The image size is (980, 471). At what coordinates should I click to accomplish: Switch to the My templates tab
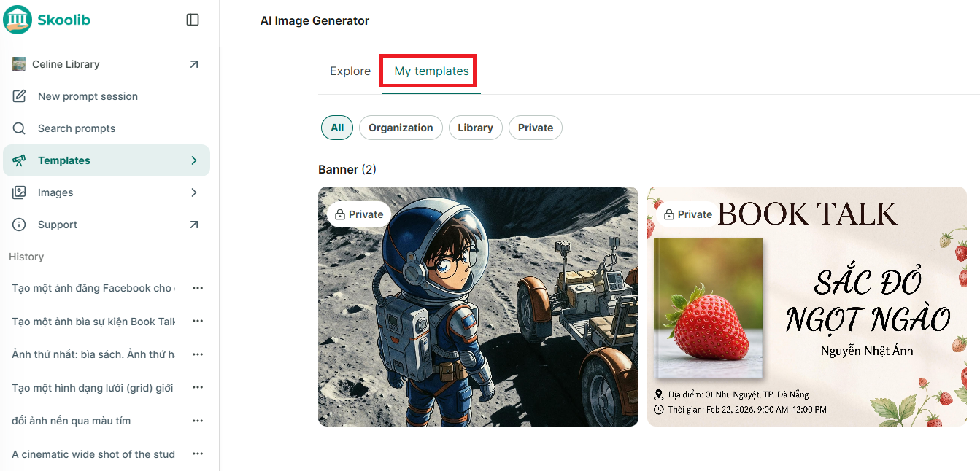coord(431,71)
